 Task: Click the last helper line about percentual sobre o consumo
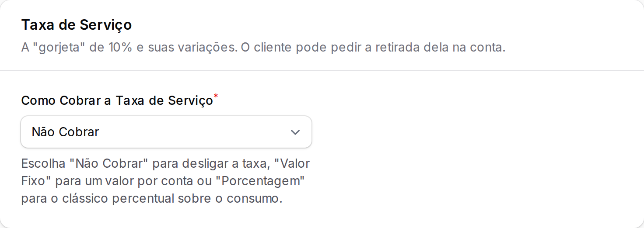pos(152,199)
